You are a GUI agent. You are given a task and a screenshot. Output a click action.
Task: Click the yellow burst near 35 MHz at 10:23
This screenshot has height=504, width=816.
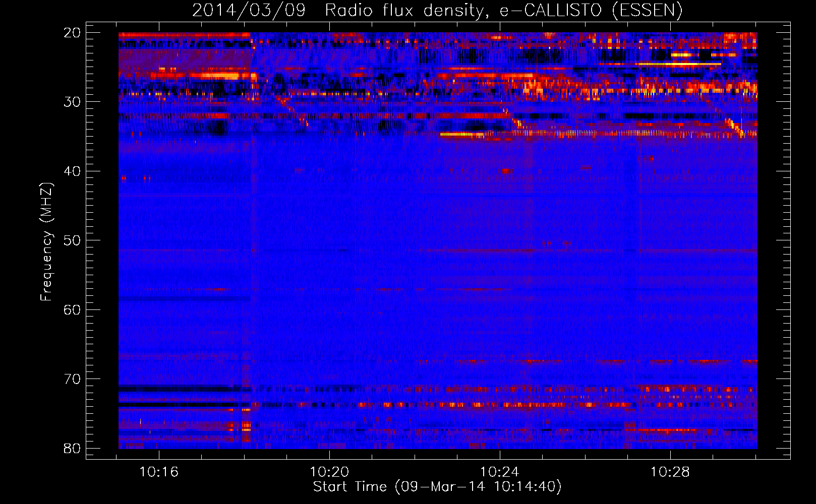click(x=463, y=135)
